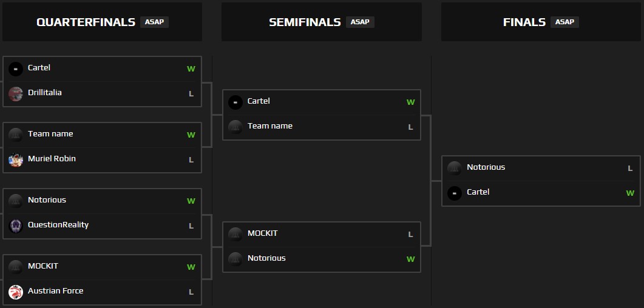
Task: Open QuestionReality team link
Action: click(x=58, y=225)
